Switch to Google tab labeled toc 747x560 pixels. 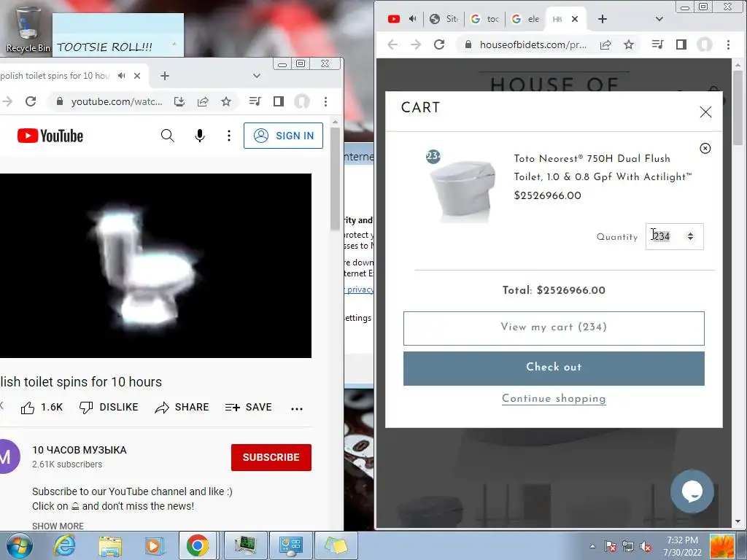(485, 19)
